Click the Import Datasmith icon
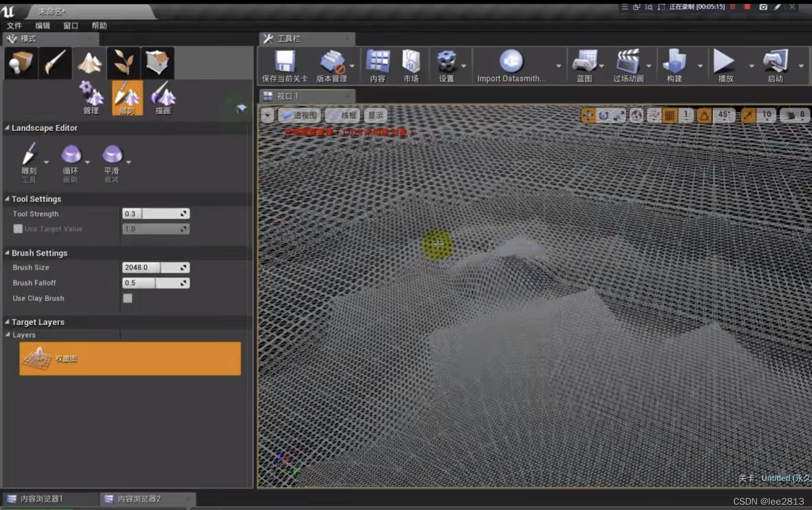812x510 pixels. pyautogui.click(x=511, y=66)
